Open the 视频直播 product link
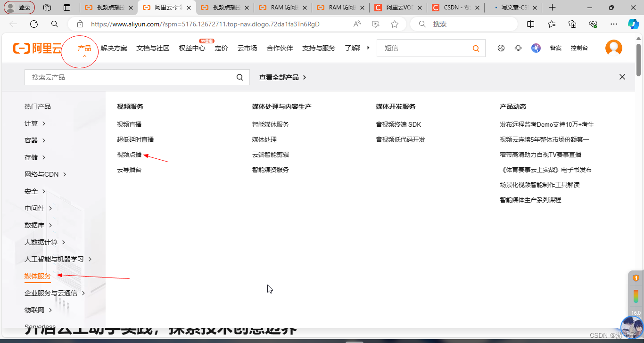The image size is (644, 343). click(129, 124)
